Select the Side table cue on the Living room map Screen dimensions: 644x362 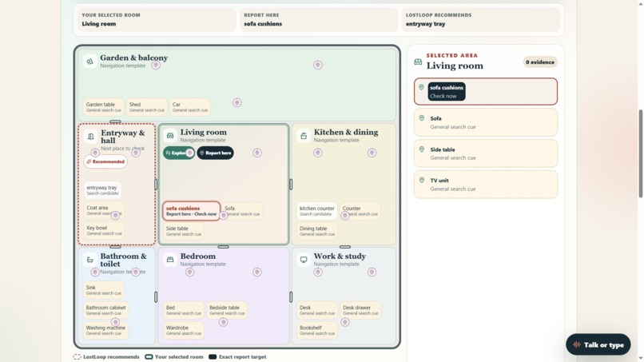click(184, 231)
